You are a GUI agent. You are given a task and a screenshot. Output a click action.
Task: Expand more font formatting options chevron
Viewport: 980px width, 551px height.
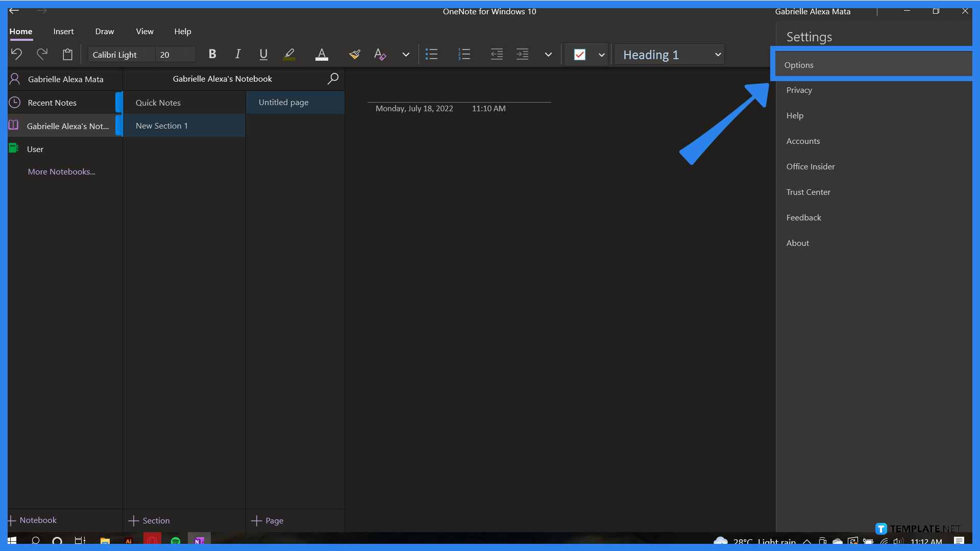tap(405, 54)
